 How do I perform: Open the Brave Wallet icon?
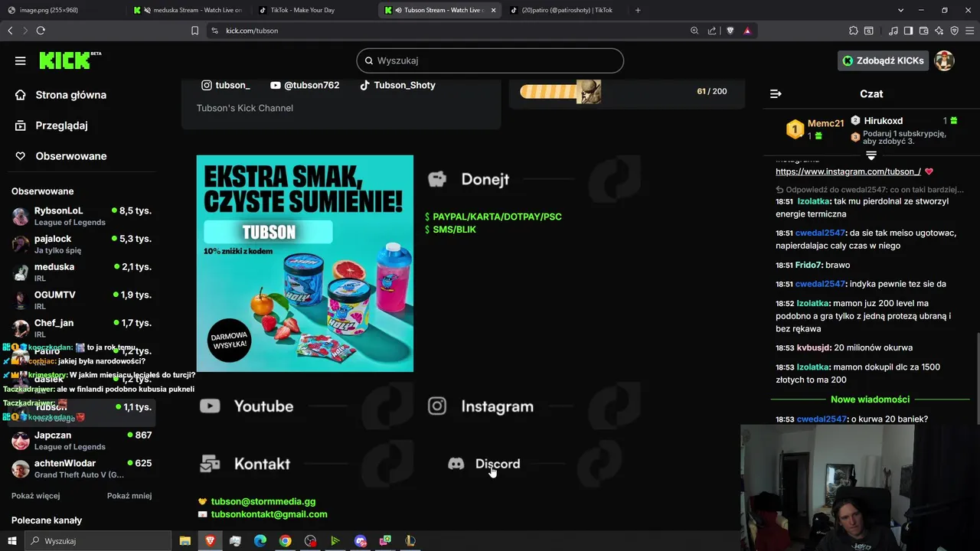pos(924,31)
